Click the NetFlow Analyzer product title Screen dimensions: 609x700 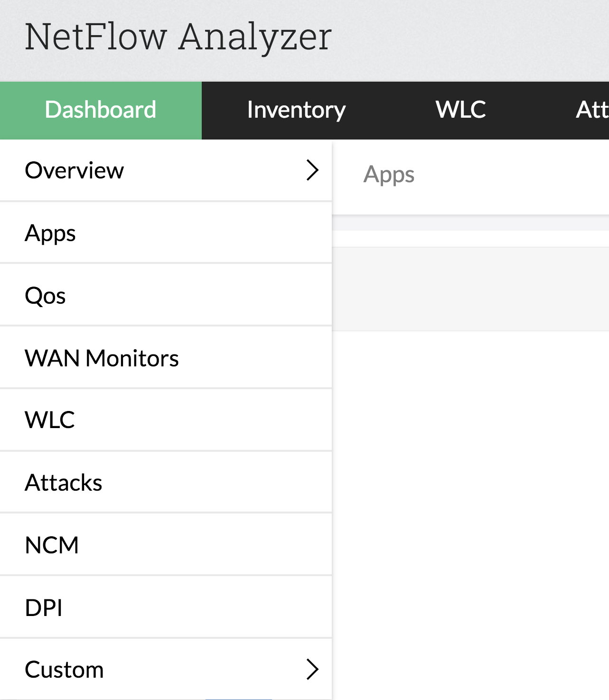pos(178,37)
